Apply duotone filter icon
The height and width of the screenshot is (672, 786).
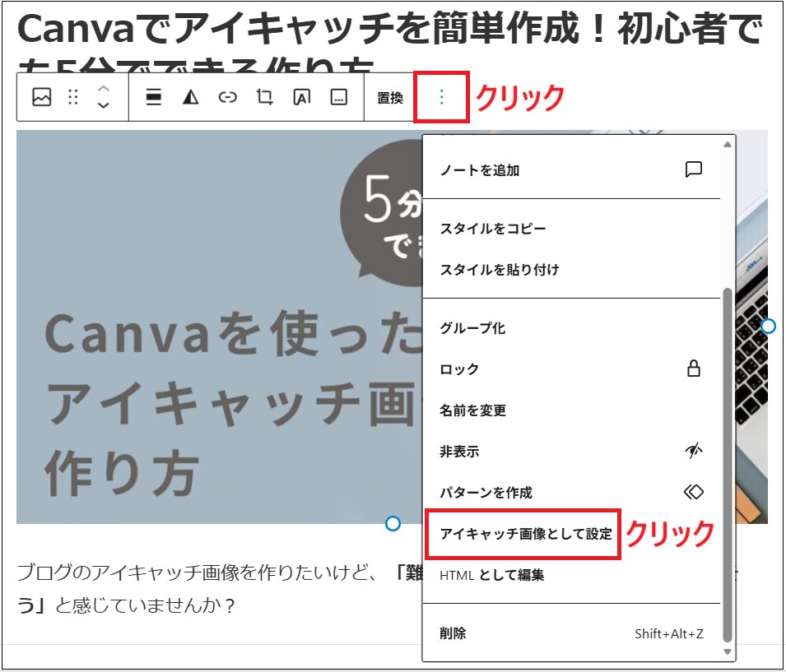tap(190, 97)
